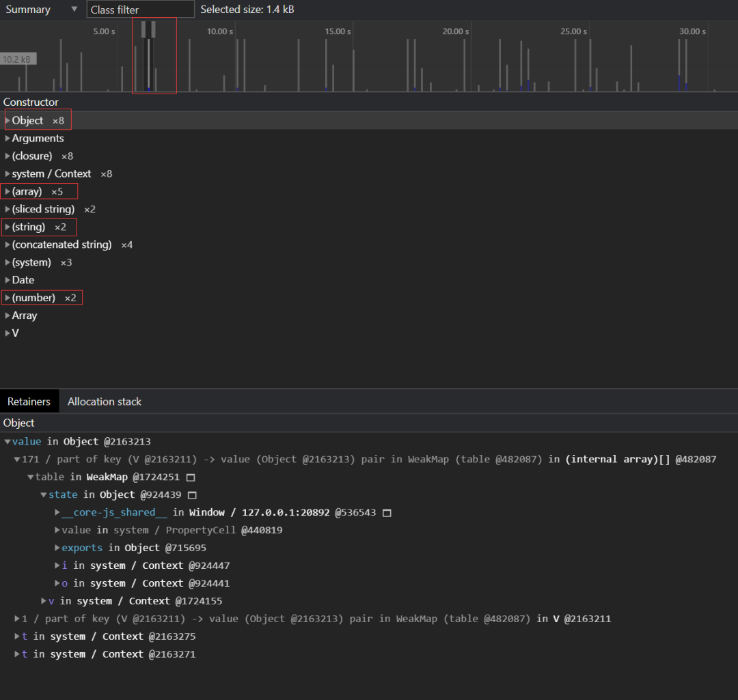Click the icon beside Window @536543
738x700 pixels.
click(387, 513)
